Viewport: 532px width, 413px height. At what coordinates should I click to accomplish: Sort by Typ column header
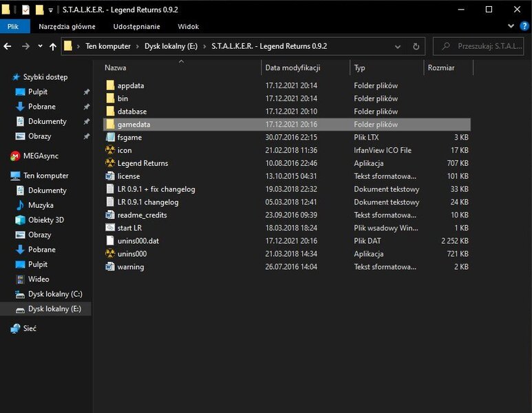pos(387,67)
